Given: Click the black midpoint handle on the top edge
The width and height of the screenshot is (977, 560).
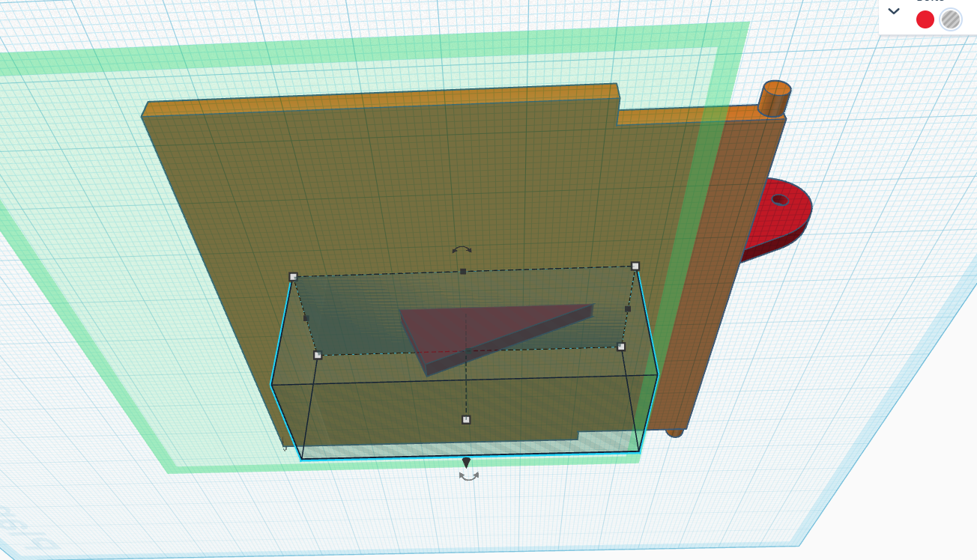Looking at the screenshot, I should point(463,271).
